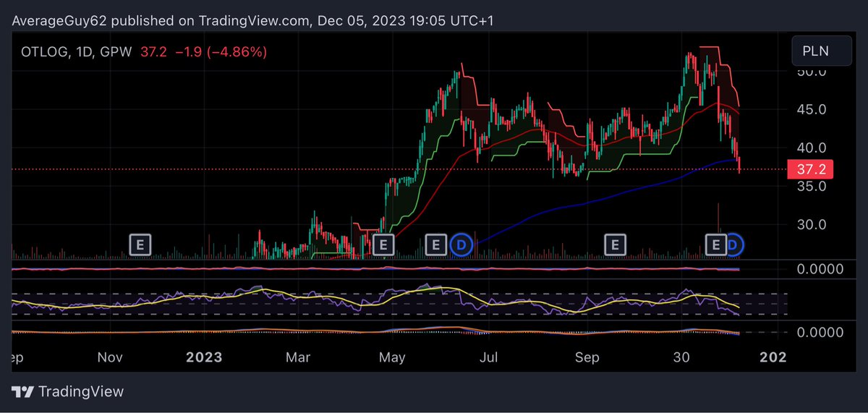The image size is (868, 413).
Task: Click the −1.9 (−4.86%) change value
Action: 221,52
